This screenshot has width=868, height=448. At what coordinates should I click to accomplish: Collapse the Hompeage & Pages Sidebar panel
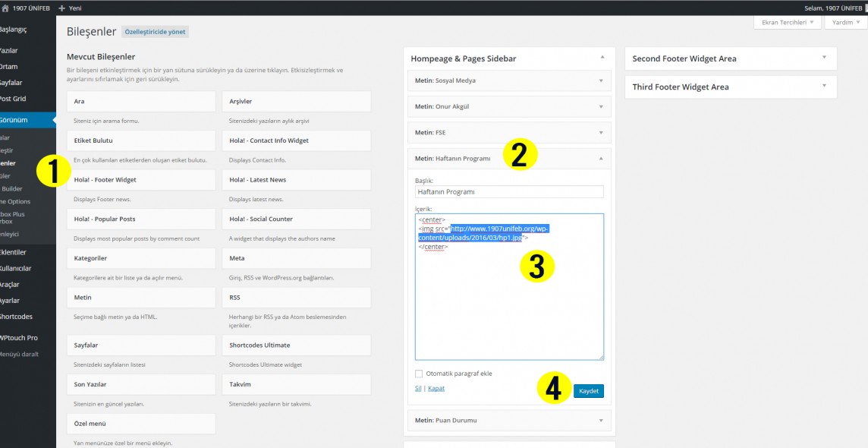(x=602, y=58)
